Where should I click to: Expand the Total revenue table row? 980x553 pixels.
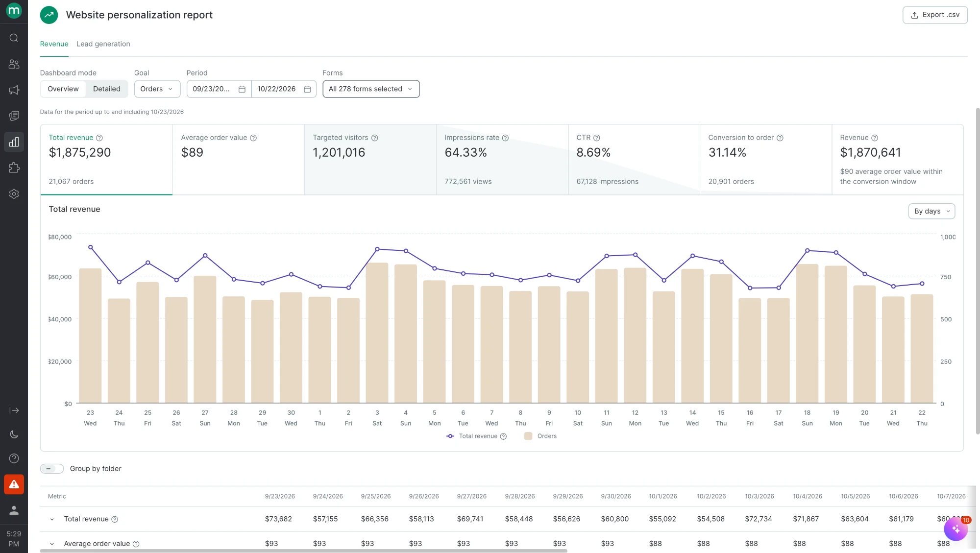click(52, 519)
